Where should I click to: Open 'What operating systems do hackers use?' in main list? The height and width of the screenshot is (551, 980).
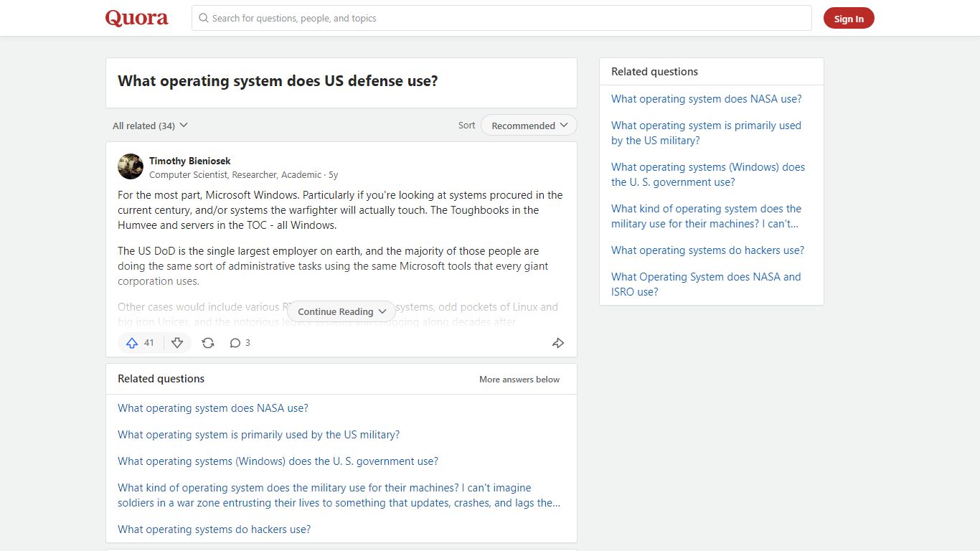tap(215, 529)
